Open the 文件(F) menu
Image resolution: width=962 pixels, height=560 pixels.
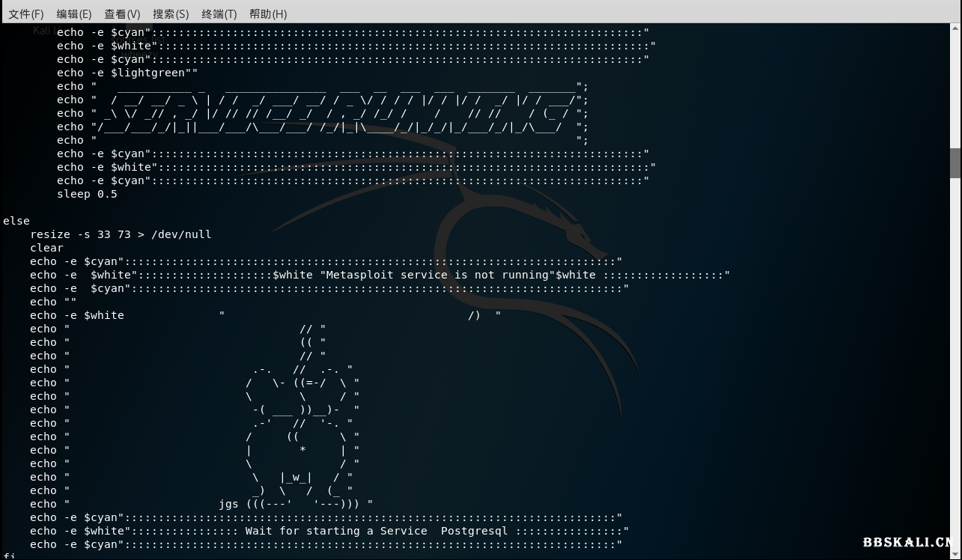(x=26, y=13)
